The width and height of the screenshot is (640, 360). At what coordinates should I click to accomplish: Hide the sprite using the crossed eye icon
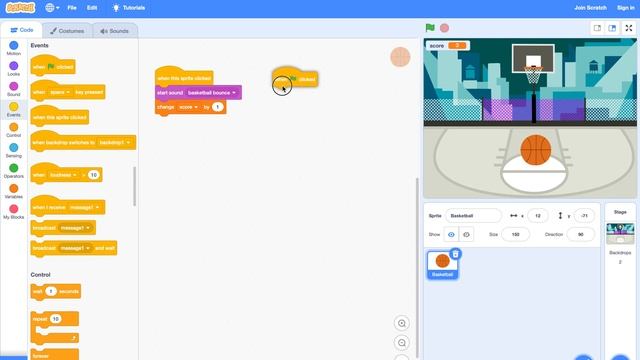[x=466, y=234]
